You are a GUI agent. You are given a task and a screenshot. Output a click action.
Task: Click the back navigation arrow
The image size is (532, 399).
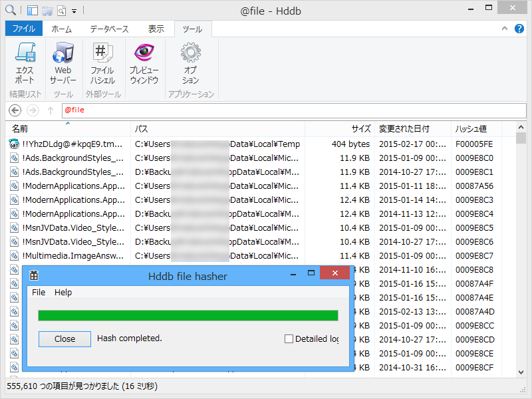coord(14,110)
